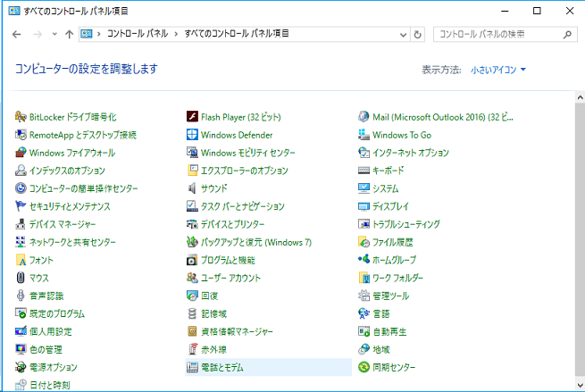
Task: Click the Windows ファイアウォール icon
Action: coord(21,153)
